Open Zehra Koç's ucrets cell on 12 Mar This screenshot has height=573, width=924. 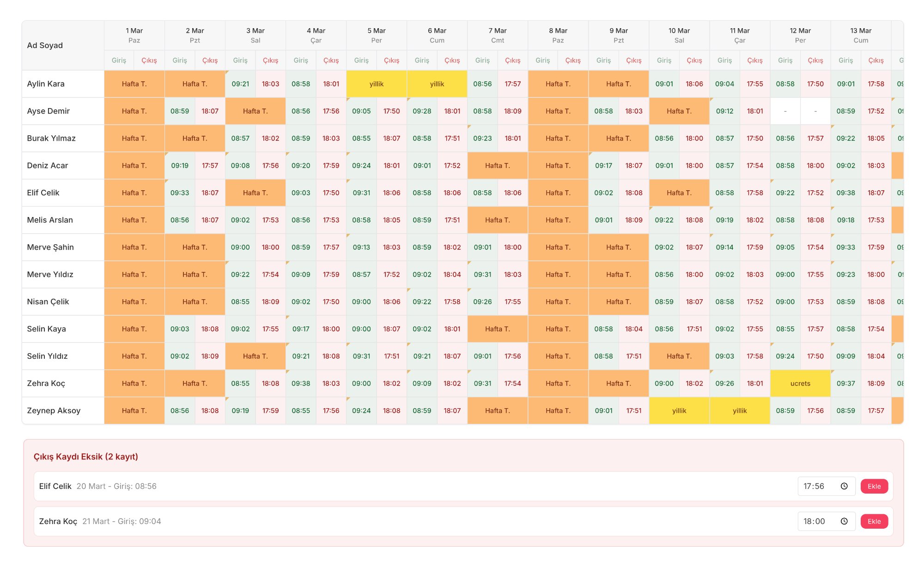[x=800, y=384]
